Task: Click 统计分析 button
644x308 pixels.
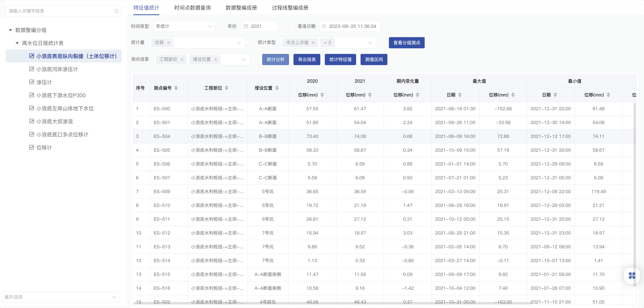Action: coord(275,60)
